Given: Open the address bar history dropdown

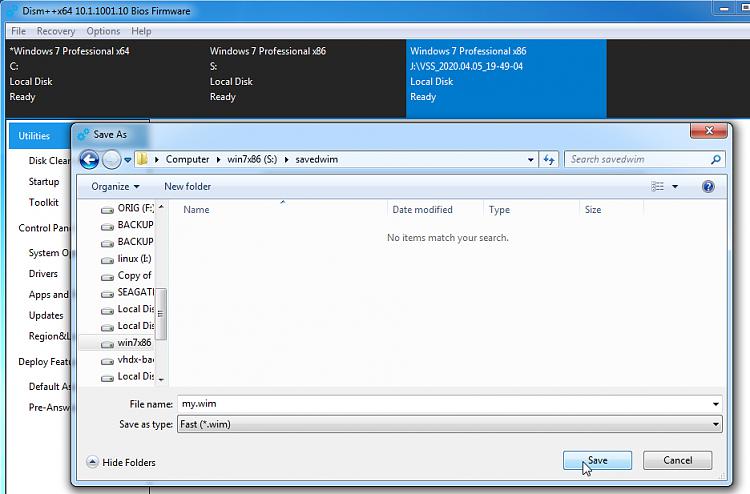Looking at the screenshot, I should [x=530, y=159].
